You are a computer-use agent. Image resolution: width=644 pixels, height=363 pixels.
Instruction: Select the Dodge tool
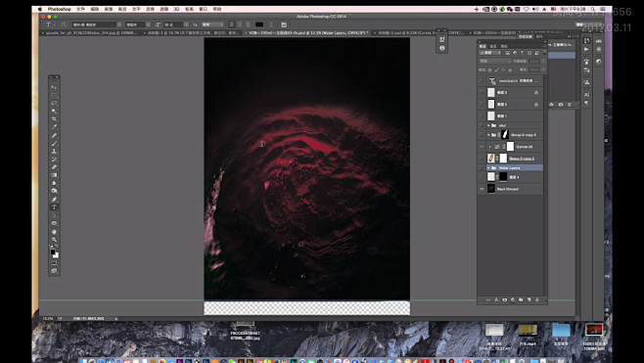[x=54, y=192]
